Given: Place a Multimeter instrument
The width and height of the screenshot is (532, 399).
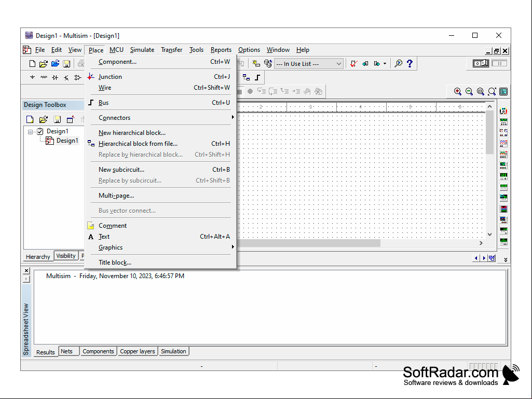Looking at the screenshot, I should [x=503, y=111].
